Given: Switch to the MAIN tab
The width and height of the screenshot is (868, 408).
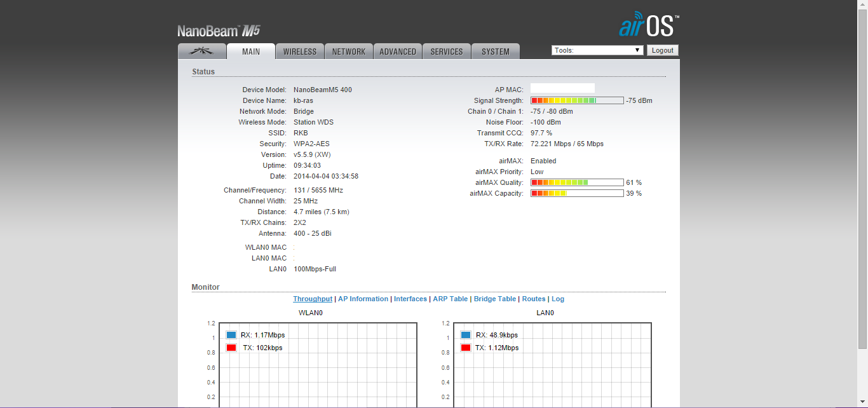Looking at the screenshot, I should [251, 51].
